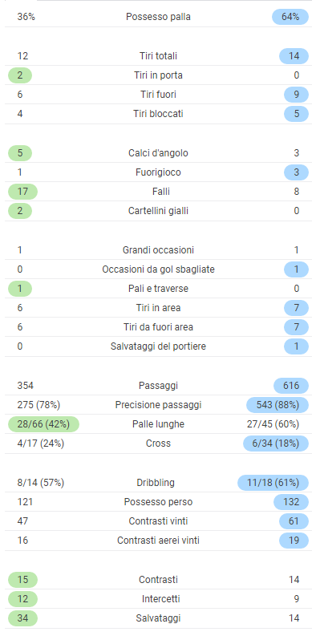Screen dimensions: 316x644
Task: Click the Grandi occasioni row label
Action: tap(158, 249)
